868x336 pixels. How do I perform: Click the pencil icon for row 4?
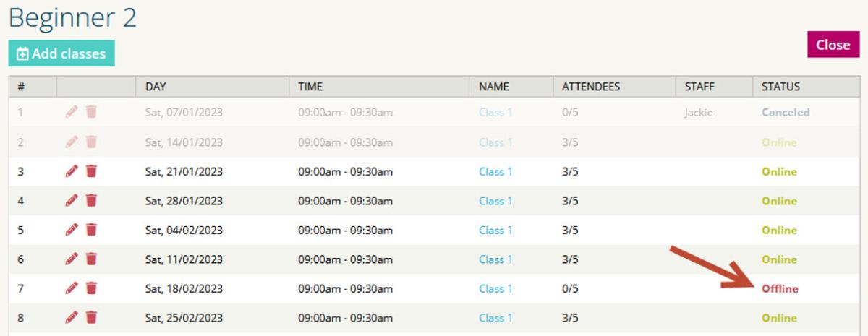click(x=71, y=201)
